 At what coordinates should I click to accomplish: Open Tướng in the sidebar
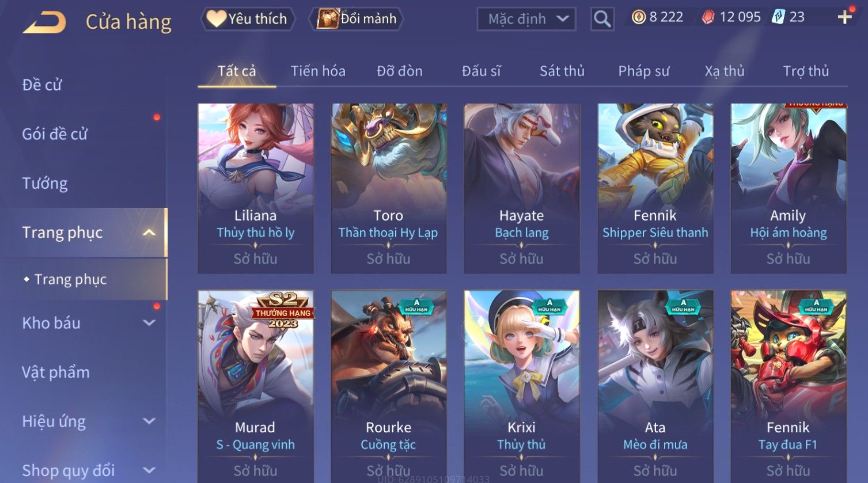pyautogui.click(x=45, y=183)
